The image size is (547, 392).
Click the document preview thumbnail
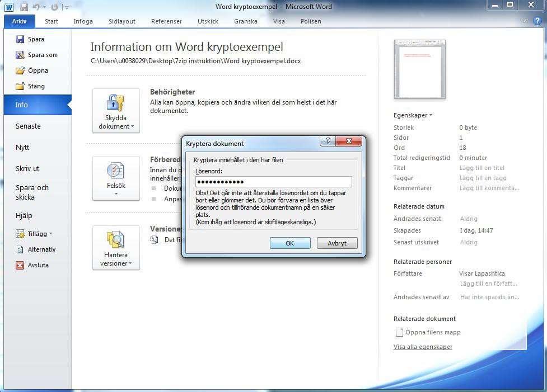[x=420, y=69]
